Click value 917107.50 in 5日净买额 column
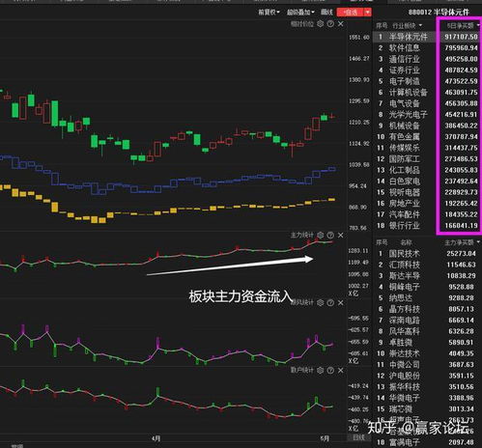 click(x=461, y=37)
